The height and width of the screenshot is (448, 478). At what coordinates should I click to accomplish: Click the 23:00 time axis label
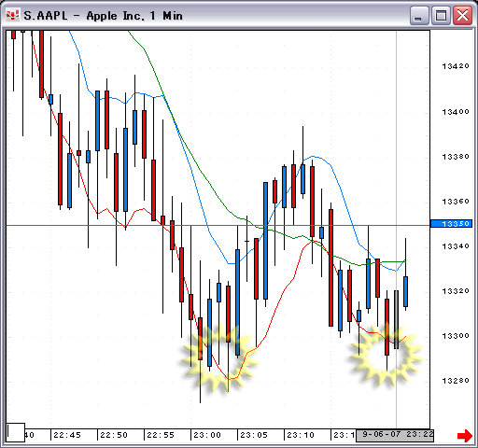tap(207, 435)
